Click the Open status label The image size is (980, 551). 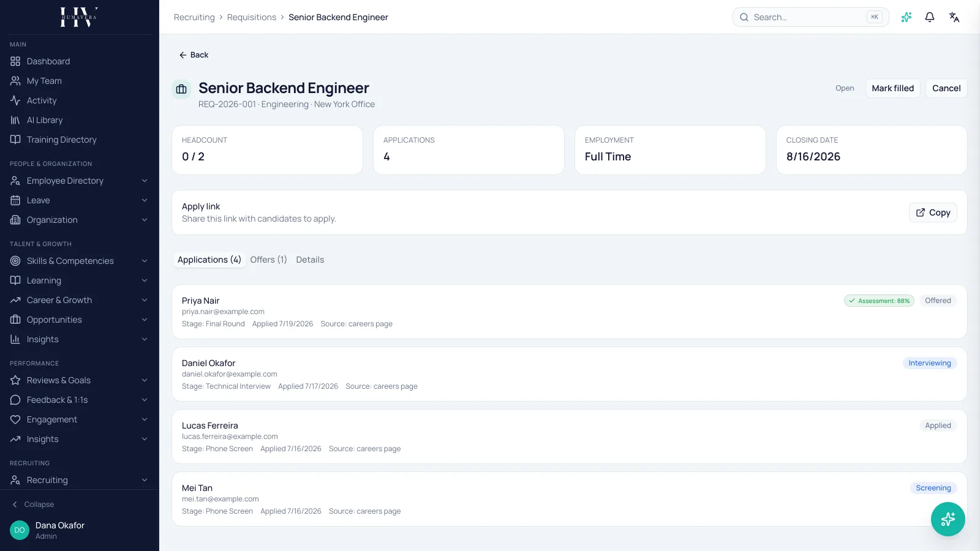pos(845,88)
